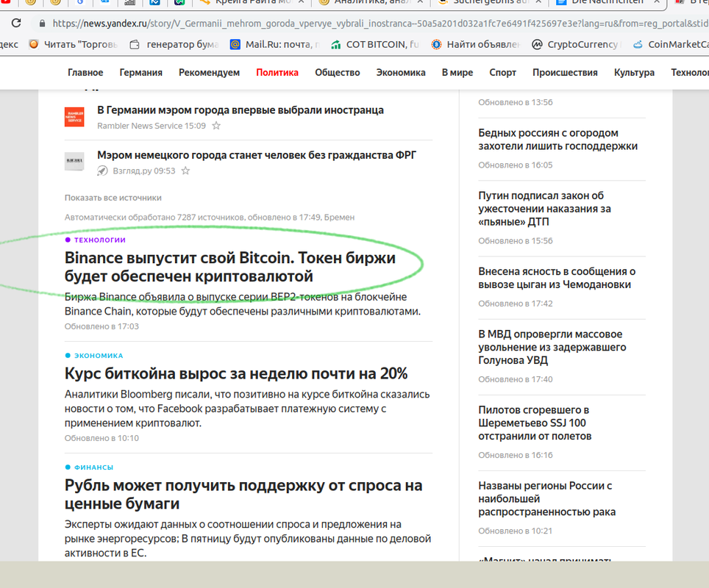Open sidebar story Бедных россиян с огородом

point(558,139)
